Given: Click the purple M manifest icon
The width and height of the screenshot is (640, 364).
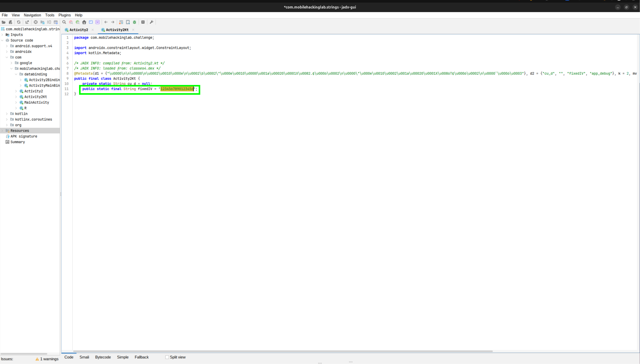Looking at the screenshot, I should click(98, 22).
